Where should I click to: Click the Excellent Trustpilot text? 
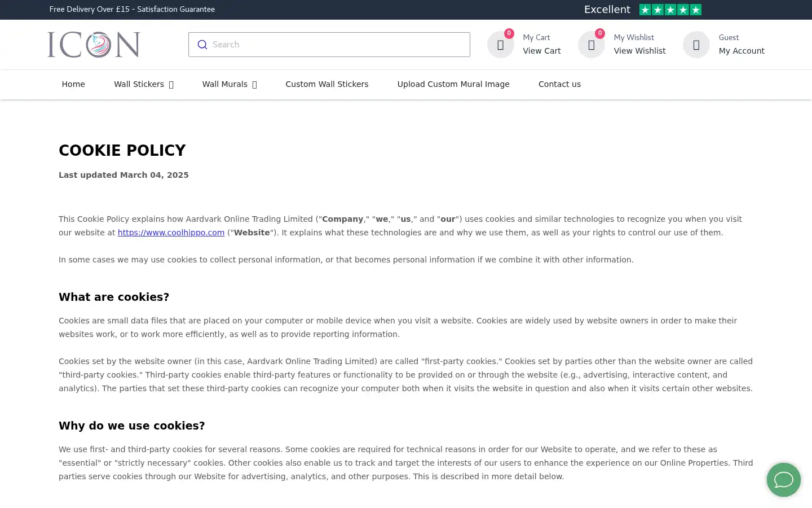coord(607,10)
